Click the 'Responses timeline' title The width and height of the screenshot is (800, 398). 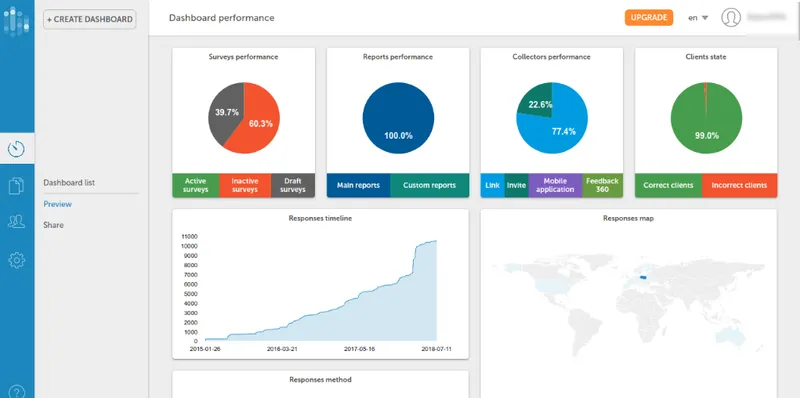click(320, 218)
